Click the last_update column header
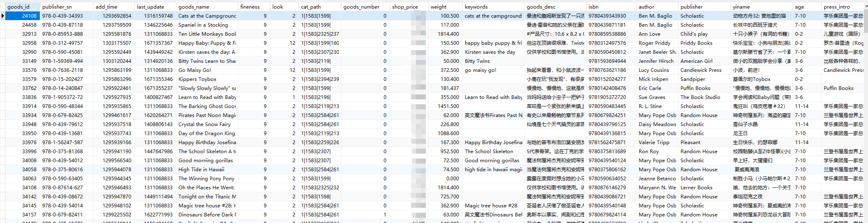The image size is (868, 223). (x=155, y=7)
